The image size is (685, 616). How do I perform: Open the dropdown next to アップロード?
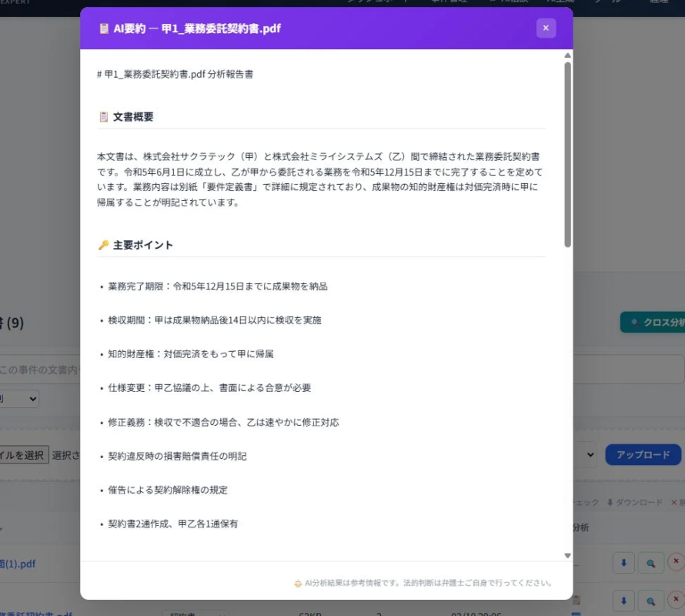pyautogui.click(x=589, y=454)
